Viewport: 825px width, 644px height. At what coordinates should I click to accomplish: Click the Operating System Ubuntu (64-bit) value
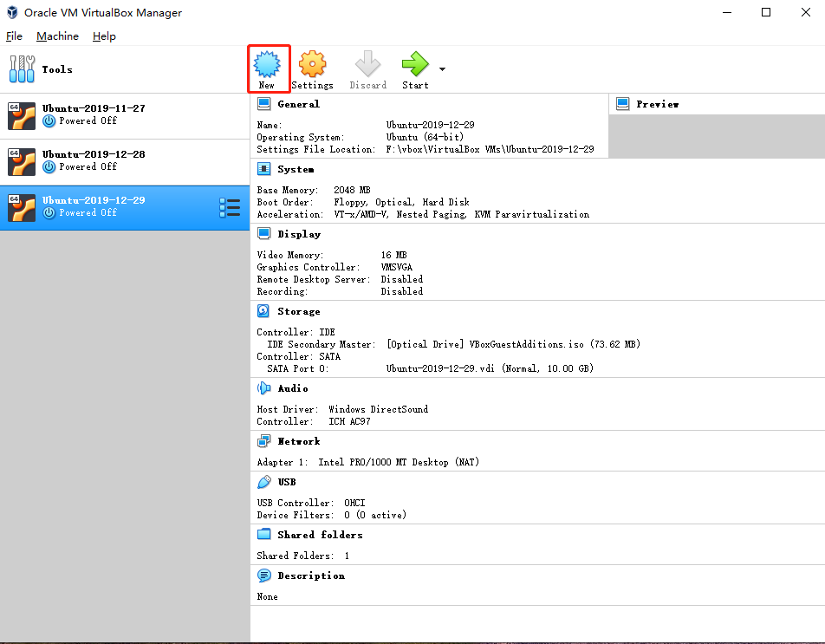425,137
